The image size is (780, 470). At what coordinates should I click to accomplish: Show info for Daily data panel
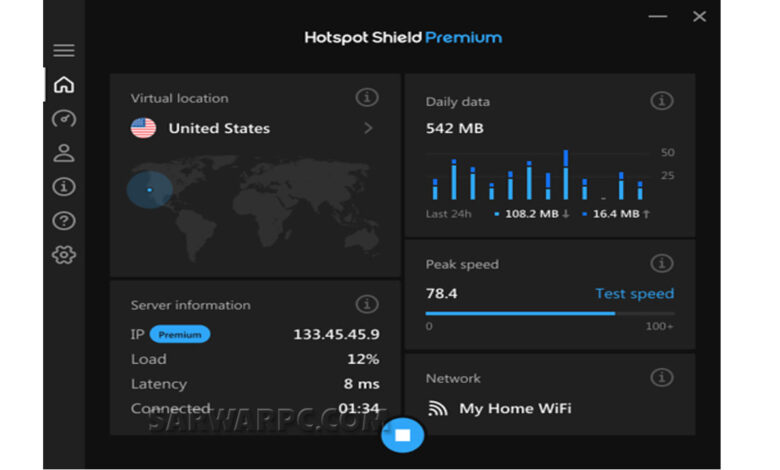662,101
